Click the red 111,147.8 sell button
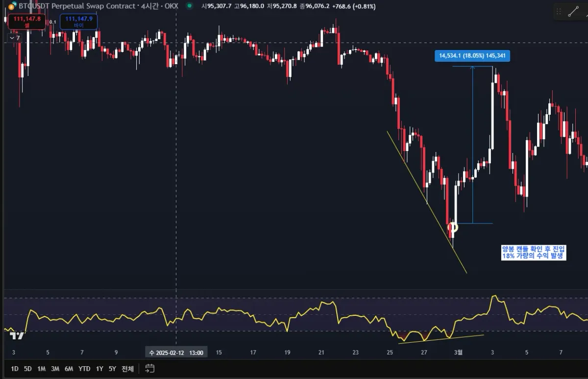 [x=26, y=21]
